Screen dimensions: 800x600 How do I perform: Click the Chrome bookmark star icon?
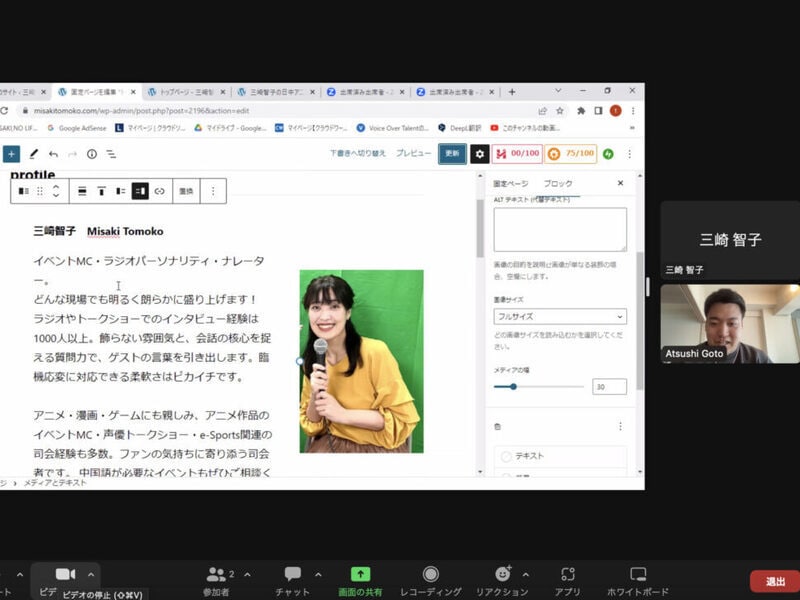(x=560, y=111)
